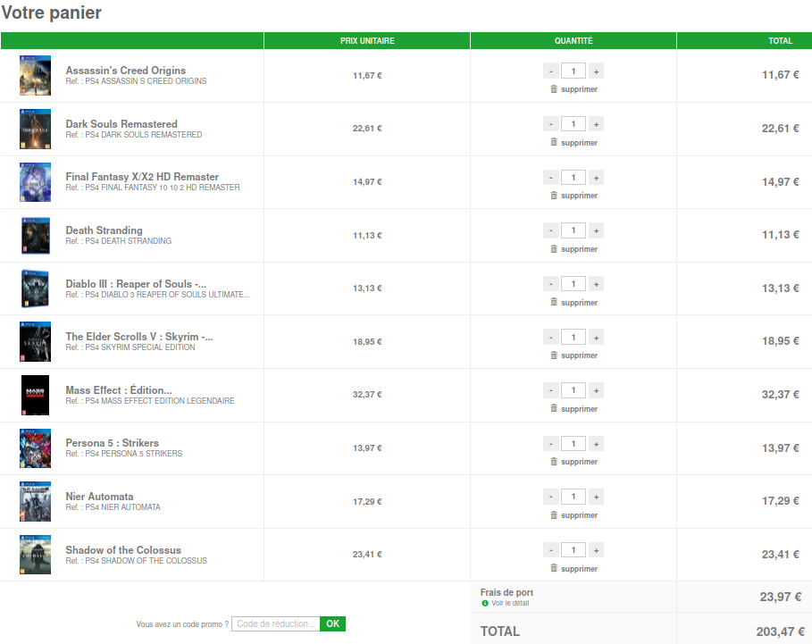Decrease quantity of Death Stranding
812x644 pixels.
pyautogui.click(x=551, y=230)
